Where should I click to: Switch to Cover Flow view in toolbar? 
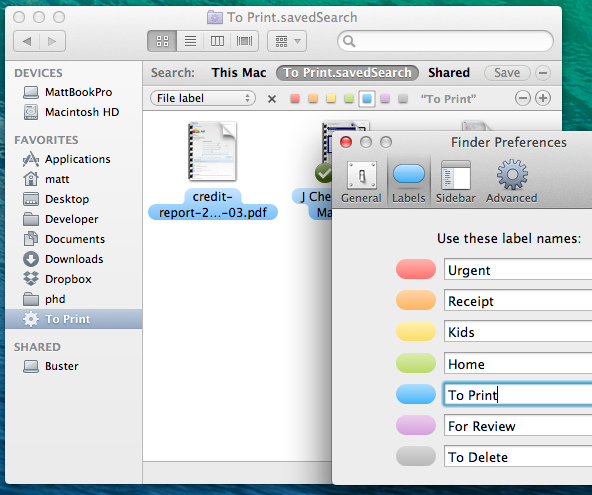(245, 41)
